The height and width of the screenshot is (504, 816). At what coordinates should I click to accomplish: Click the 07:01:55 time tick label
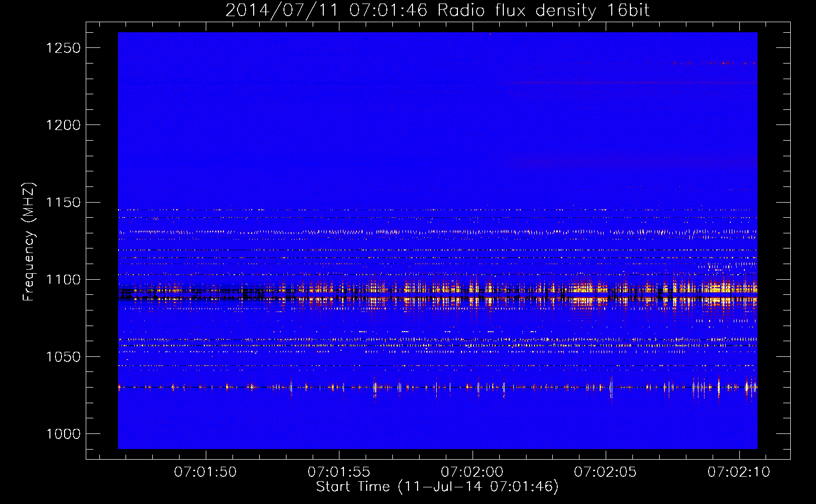339,472
